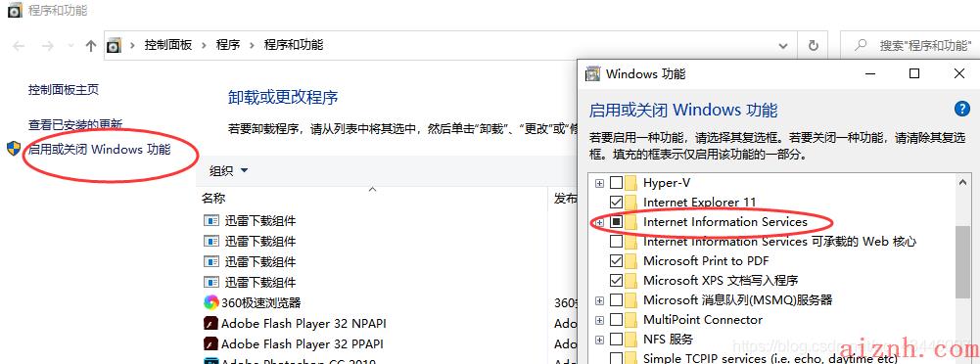The width and height of the screenshot is (980, 364).
Task: Expand the Hyper-V tree node
Action: click(x=599, y=183)
